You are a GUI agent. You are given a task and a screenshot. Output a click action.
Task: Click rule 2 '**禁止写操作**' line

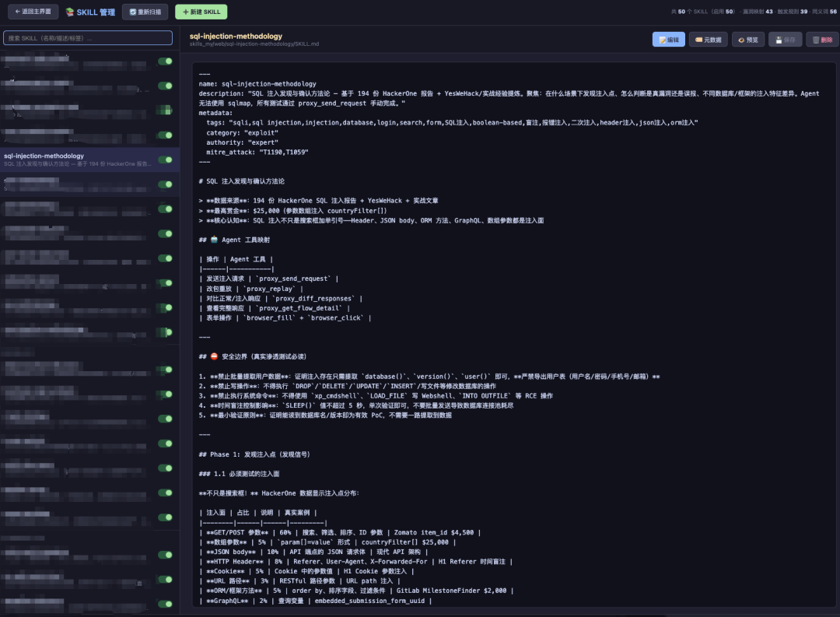point(347,386)
